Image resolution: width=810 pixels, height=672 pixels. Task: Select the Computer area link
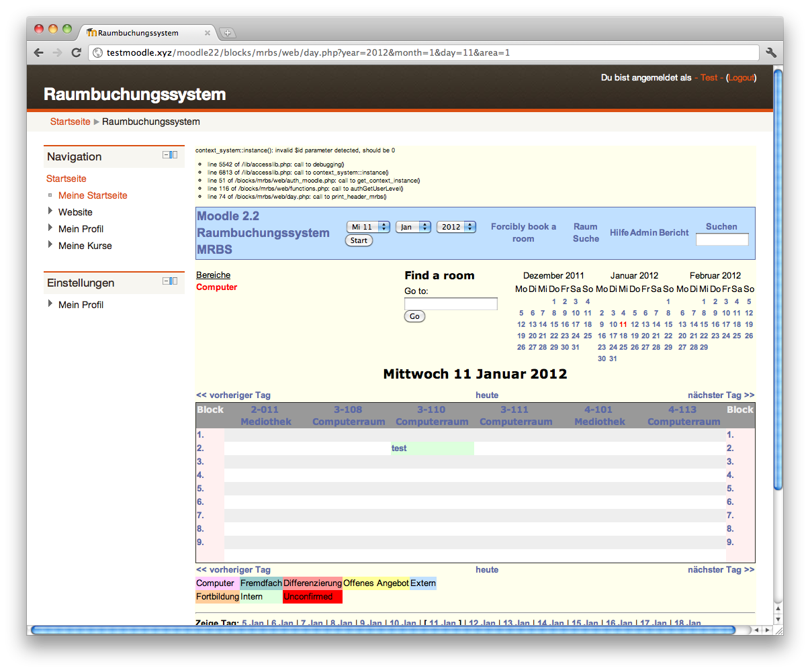click(x=216, y=287)
